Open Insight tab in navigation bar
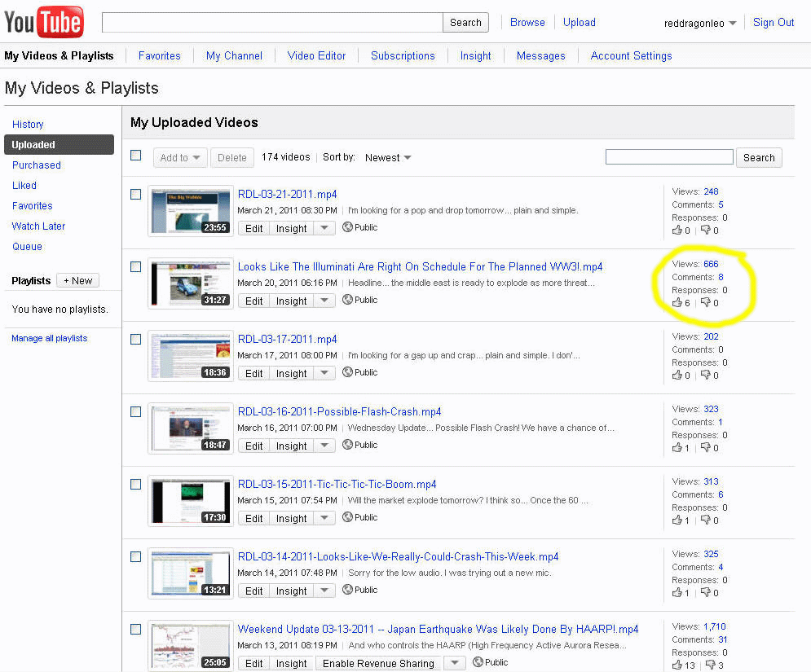This screenshot has width=811, height=672. pos(476,56)
